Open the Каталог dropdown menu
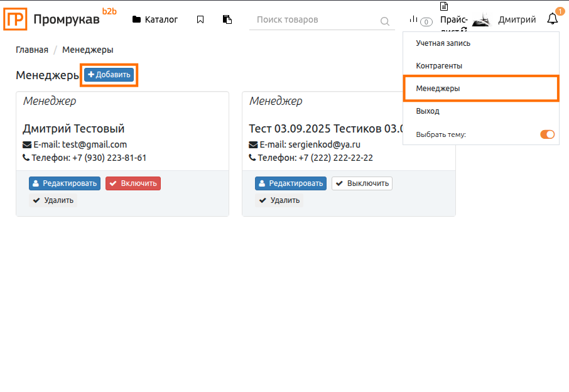This screenshot has height=392, width=569. 155,19
